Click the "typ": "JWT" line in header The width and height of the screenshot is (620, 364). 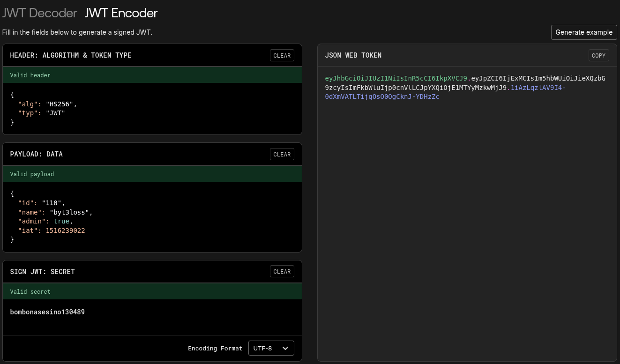[x=42, y=113]
